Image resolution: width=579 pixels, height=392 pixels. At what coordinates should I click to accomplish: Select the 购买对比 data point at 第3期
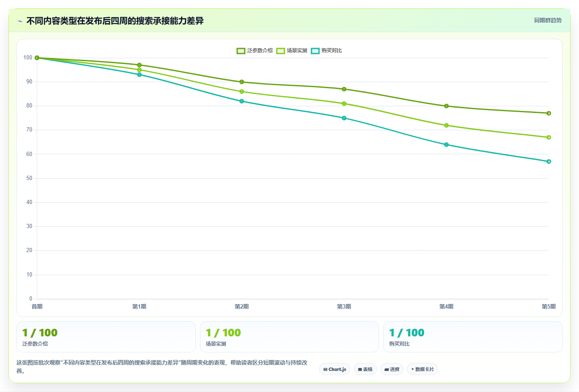344,118
